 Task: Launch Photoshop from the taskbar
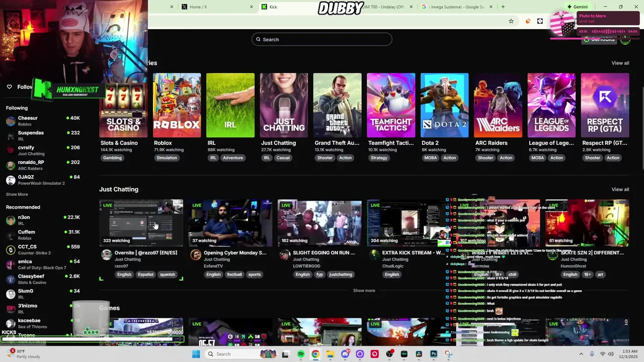[x=434, y=354]
